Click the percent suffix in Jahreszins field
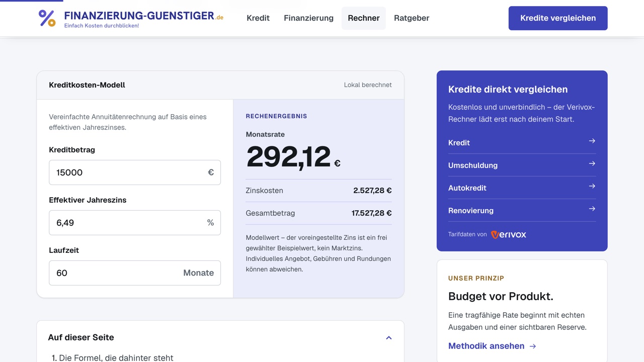Image resolution: width=644 pixels, height=362 pixels. [210, 223]
